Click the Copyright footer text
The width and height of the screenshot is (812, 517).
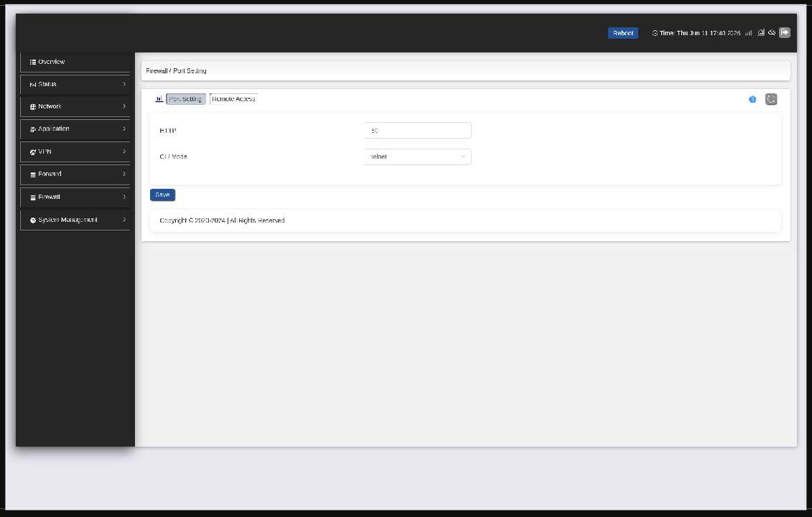[222, 220]
